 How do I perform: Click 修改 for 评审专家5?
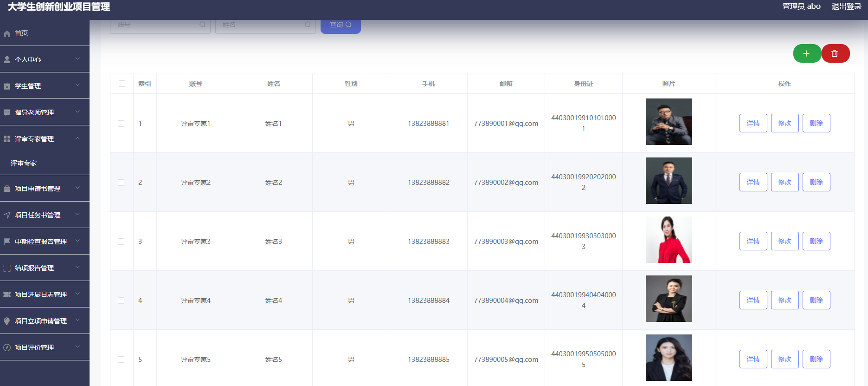pos(785,359)
